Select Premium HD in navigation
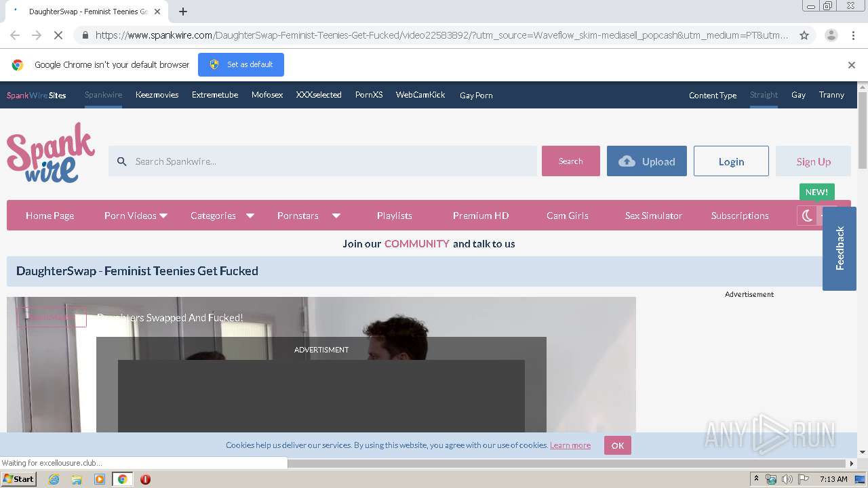This screenshot has width=868, height=488. [481, 216]
